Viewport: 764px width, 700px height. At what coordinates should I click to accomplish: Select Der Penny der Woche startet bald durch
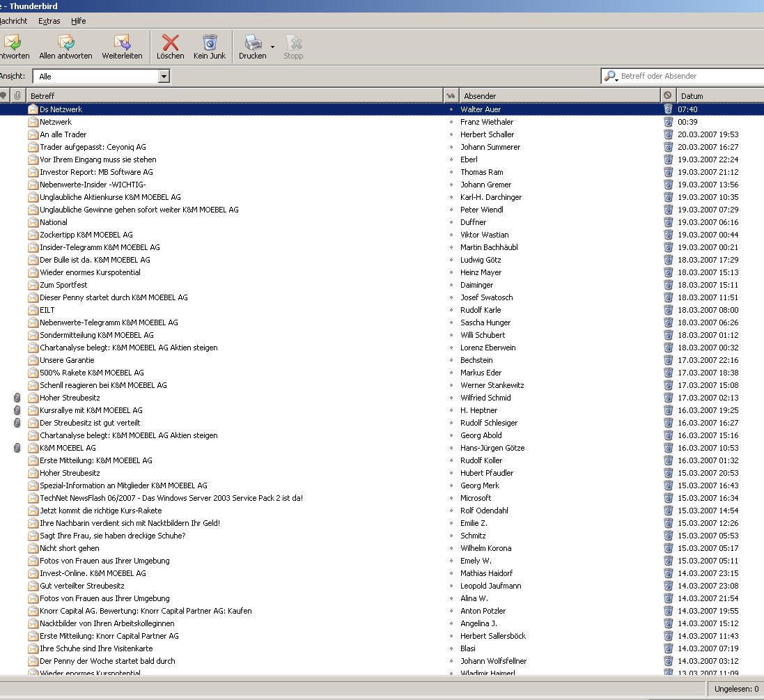tap(107, 661)
